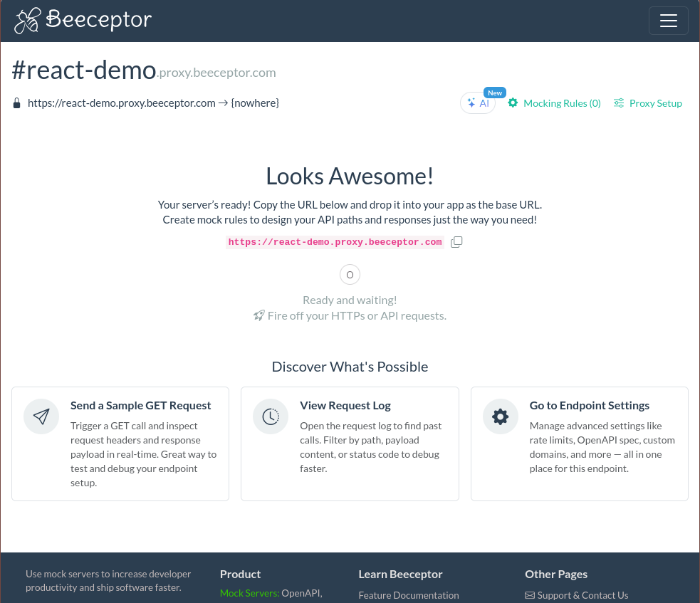Click the envelope icon beside Support & Contact Us
Image resolution: width=700 pixels, height=603 pixels.
click(530, 595)
